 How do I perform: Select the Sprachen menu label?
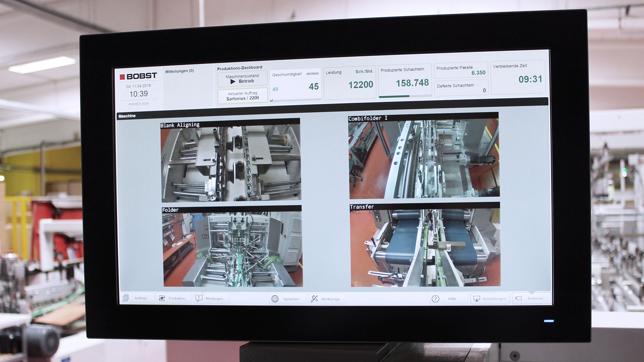(291, 299)
